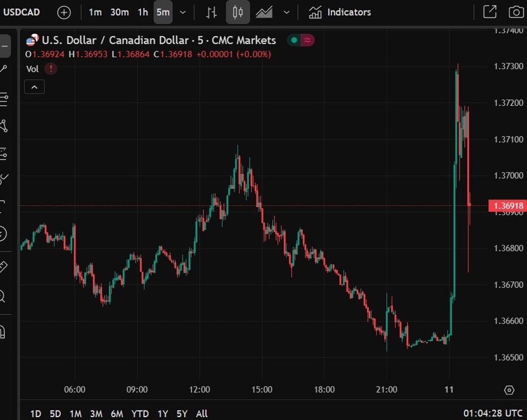Open the emoji annotation tool
This screenshot has height=420, width=527.
point(5,233)
